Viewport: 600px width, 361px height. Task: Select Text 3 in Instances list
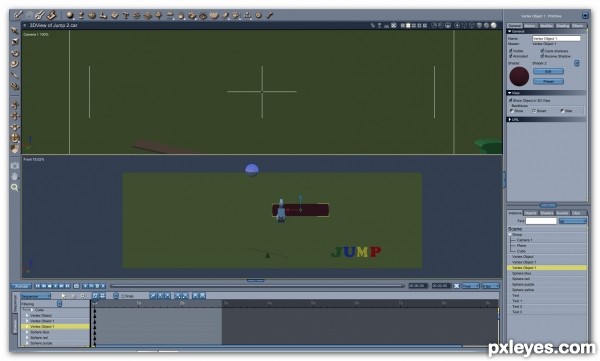point(517,312)
